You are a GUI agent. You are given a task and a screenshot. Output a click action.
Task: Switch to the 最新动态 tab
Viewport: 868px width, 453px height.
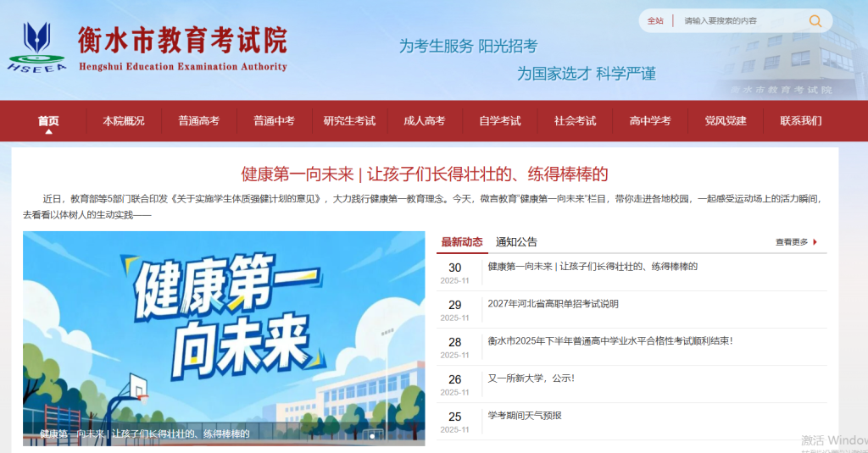(x=462, y=242)
